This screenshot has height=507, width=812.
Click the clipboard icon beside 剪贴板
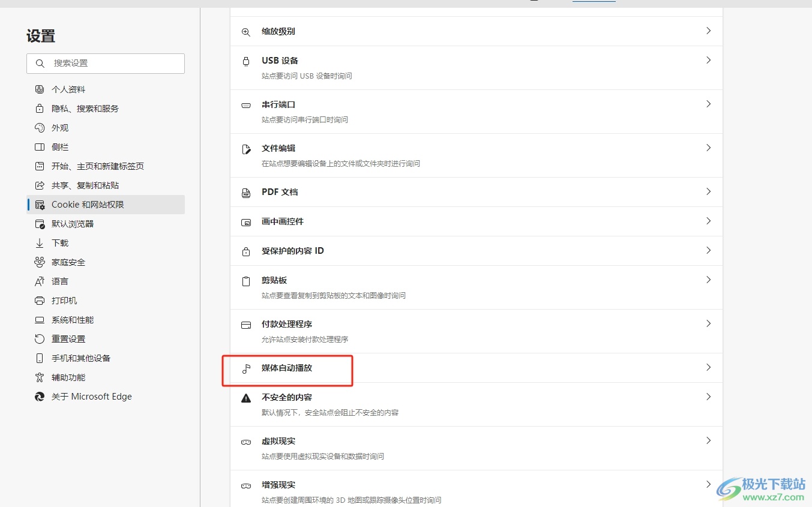coord(246,281)
